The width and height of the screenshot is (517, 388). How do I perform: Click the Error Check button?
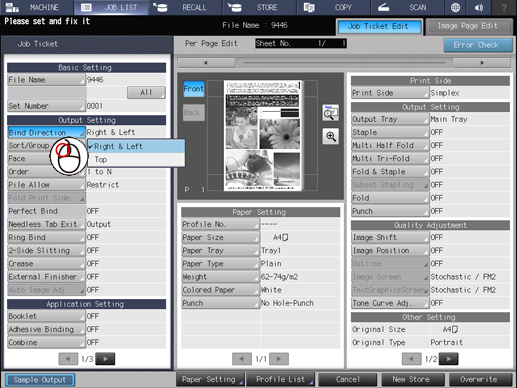(x=478, y=45)
